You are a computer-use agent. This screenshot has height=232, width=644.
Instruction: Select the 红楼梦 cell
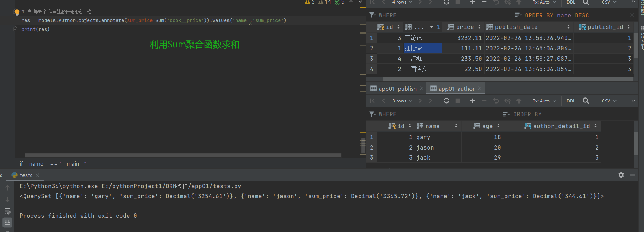pos(423,48)
